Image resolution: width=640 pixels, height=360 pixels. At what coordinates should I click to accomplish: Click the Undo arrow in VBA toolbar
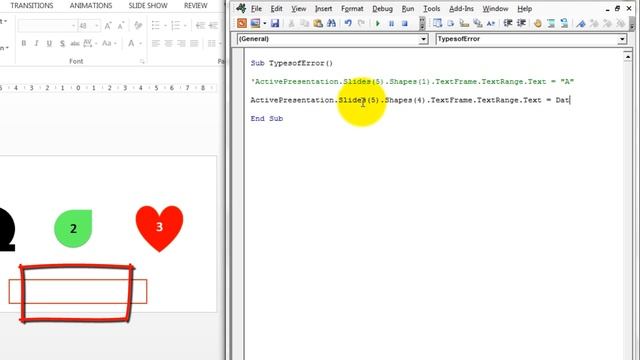click(348, 23)
